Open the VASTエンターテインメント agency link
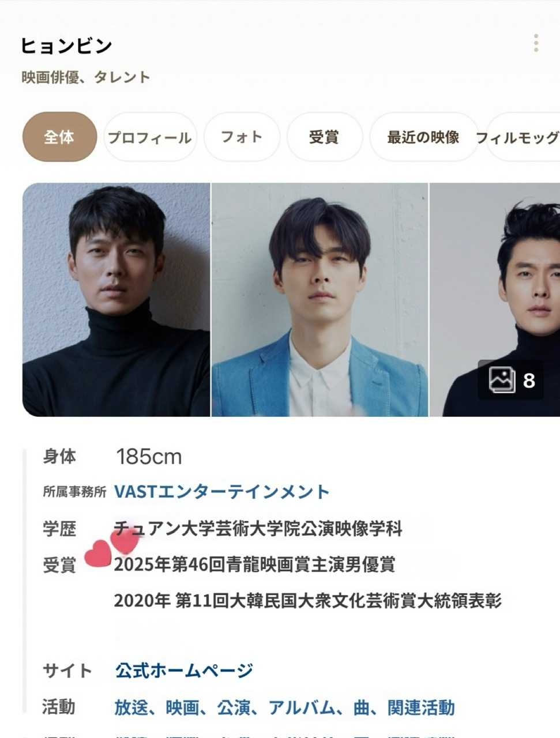 pos(222,491)
